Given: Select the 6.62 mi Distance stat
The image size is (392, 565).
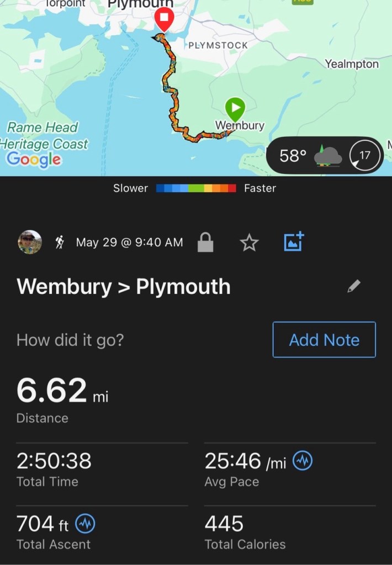Looking at the screenshot, I should point(62,399).
